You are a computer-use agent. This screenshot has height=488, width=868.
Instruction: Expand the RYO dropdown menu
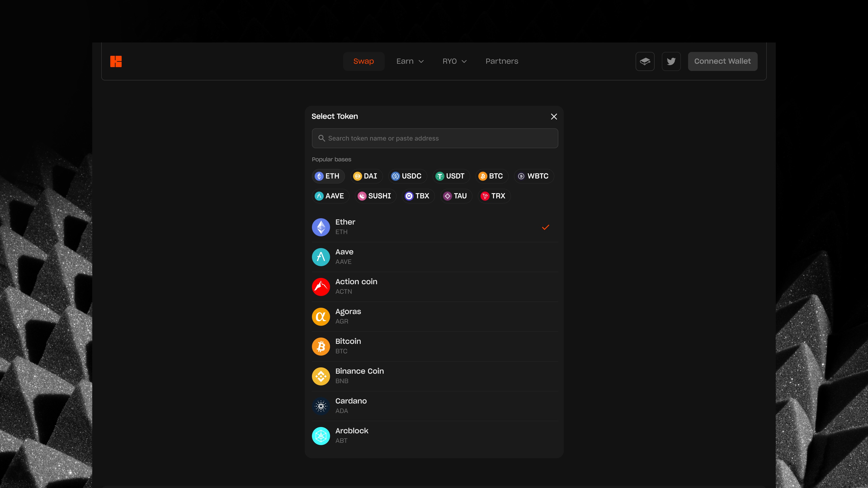tap(454, 61)
